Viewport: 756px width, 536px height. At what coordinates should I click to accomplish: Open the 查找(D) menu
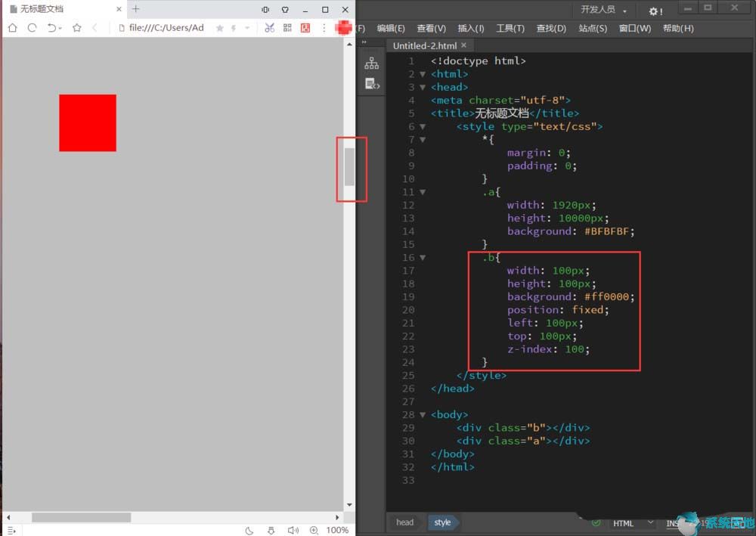point(551,29)
